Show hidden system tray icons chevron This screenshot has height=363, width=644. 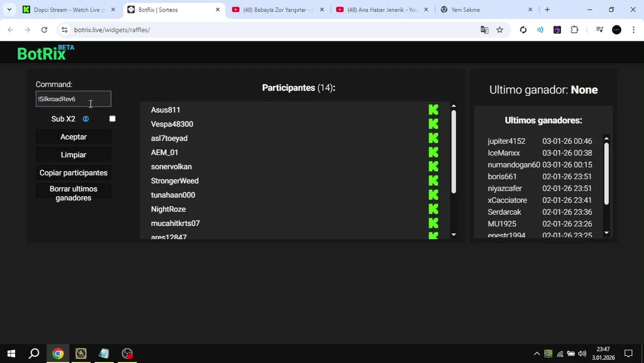coord(537,353)
